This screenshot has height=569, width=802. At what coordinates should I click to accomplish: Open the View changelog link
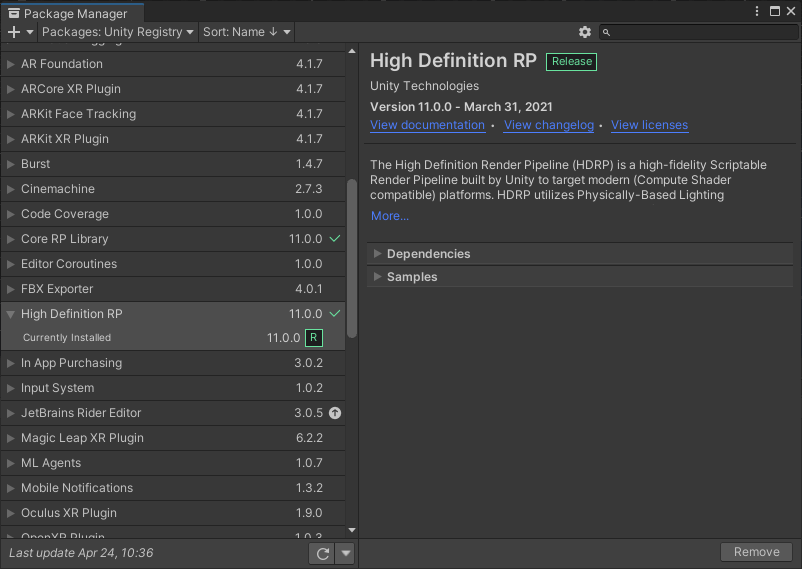point(549,125)
